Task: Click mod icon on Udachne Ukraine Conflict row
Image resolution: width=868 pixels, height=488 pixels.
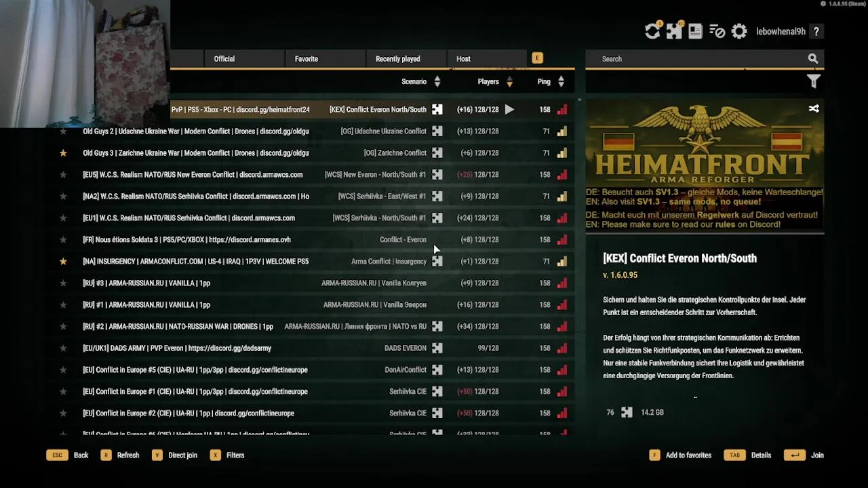Action: click(437, 131)
